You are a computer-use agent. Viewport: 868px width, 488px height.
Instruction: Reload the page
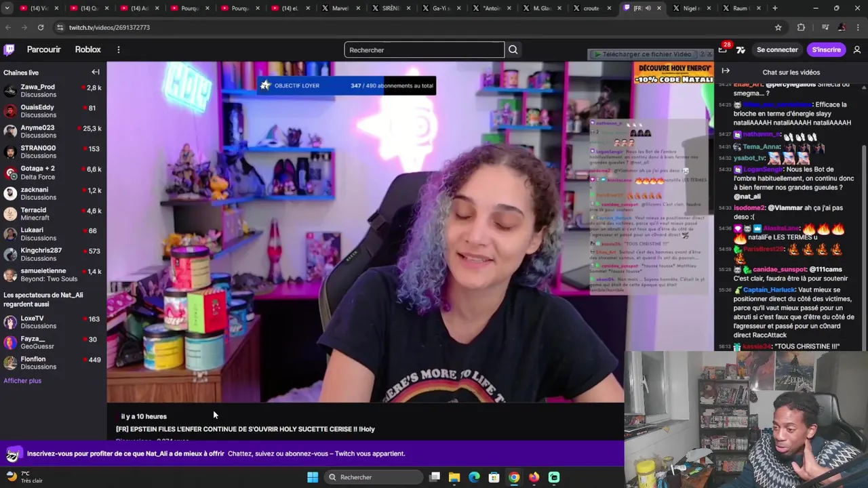(41, 27)
